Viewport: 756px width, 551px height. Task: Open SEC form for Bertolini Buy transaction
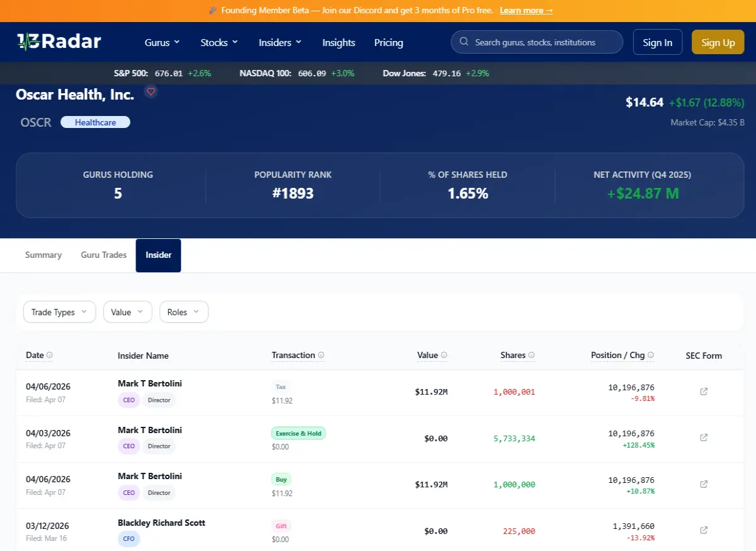704,484
